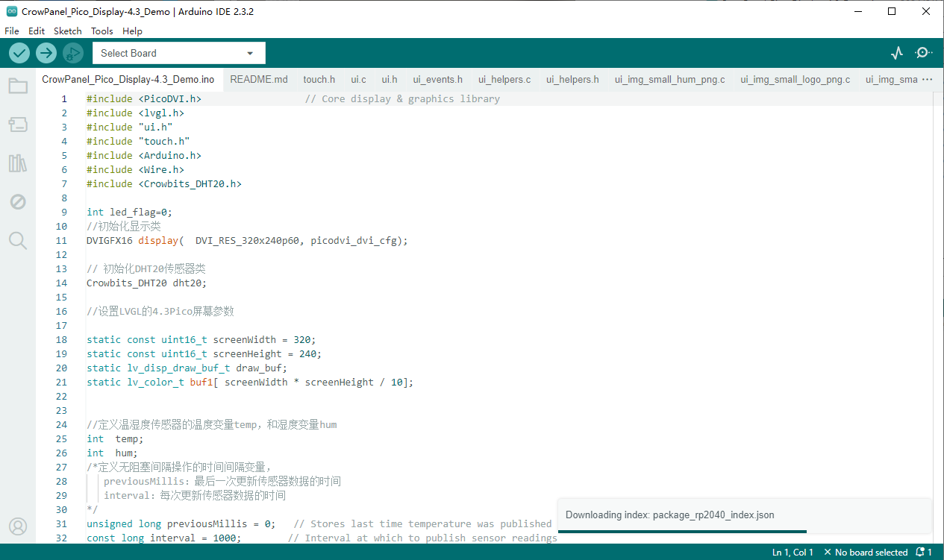Click the Arduino logo in title bar
Image resolution: width=944 pixels, height=560 pixels.
(x=12, y=11)
